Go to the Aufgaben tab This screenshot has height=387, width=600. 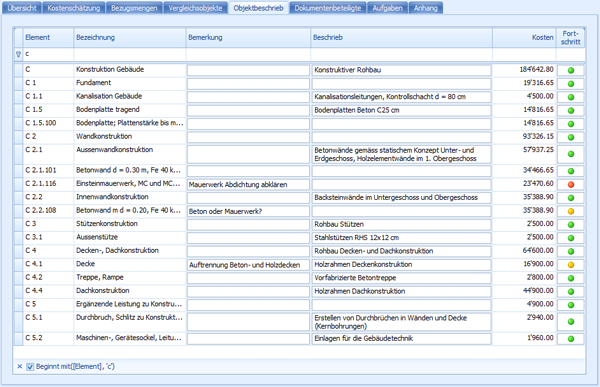(x=387, y=8)
